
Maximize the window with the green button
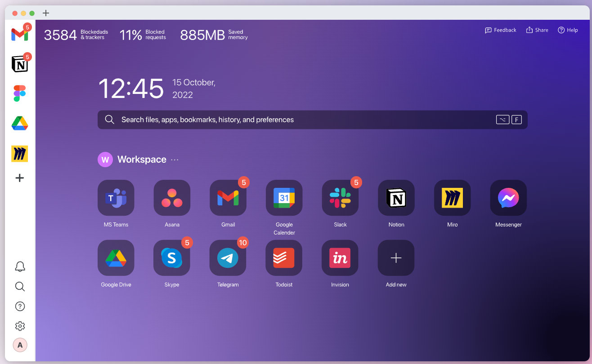pyautogui.click(x=32, y=13)
